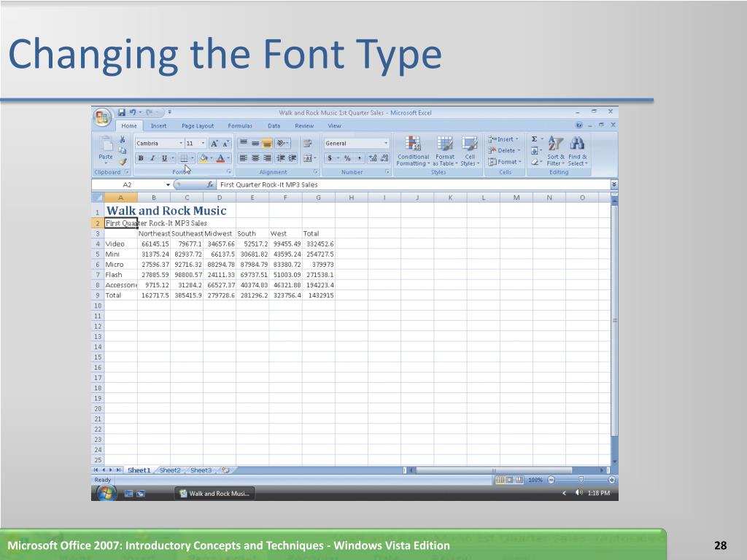Switch to the Page Layout ribbon tab

pos(198,125)
